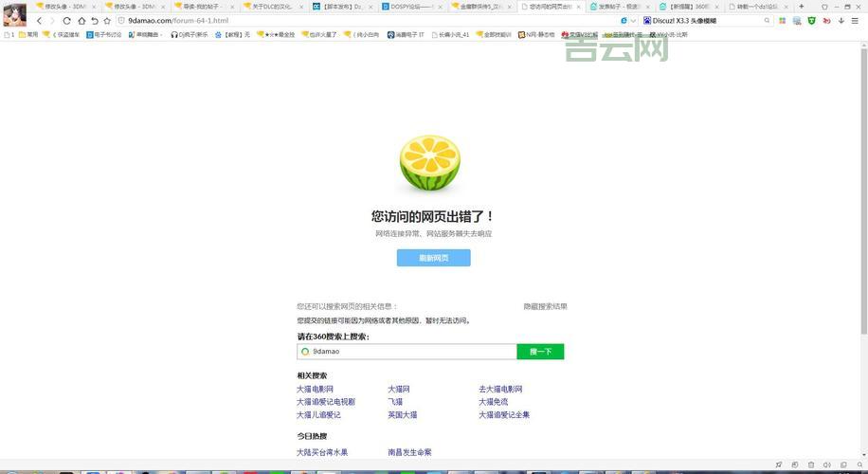Open the green shield security icon

coord(811,21)
